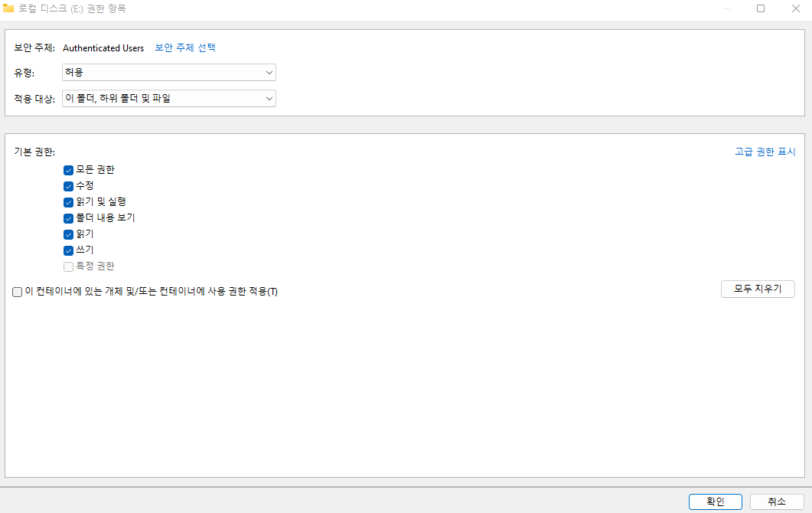Click the folder icon in title bar

8,8
